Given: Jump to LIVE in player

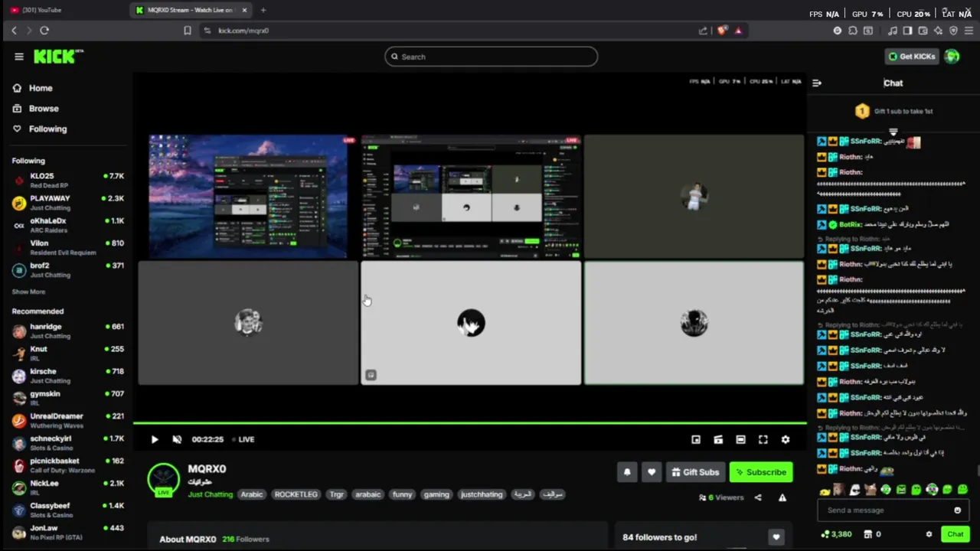Looking at the screenshot, I should click(243, 439).
